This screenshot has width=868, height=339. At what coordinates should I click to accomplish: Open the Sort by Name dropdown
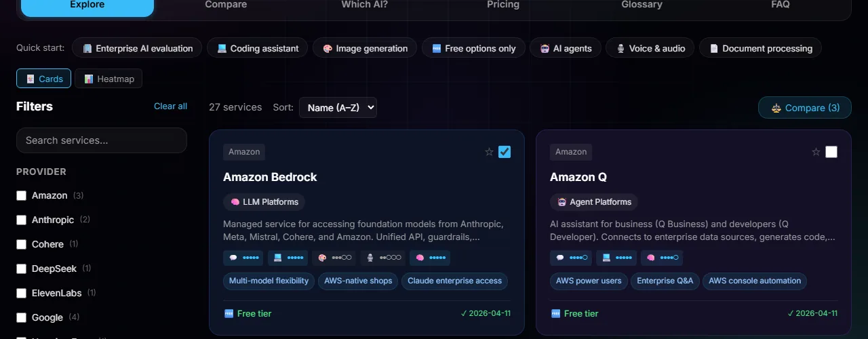(337, 107)
